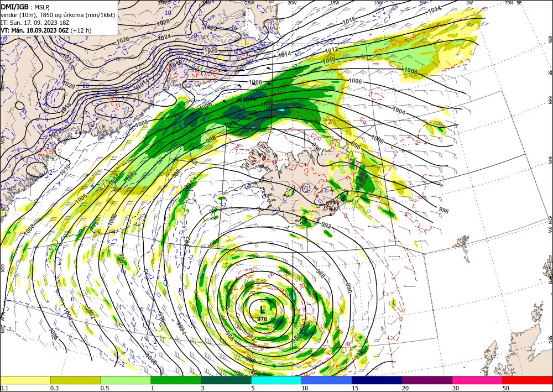The width and height of the screenshot is (553, 392).
Task: Select the blue 10–15 legend swatch
Action: 327,380
